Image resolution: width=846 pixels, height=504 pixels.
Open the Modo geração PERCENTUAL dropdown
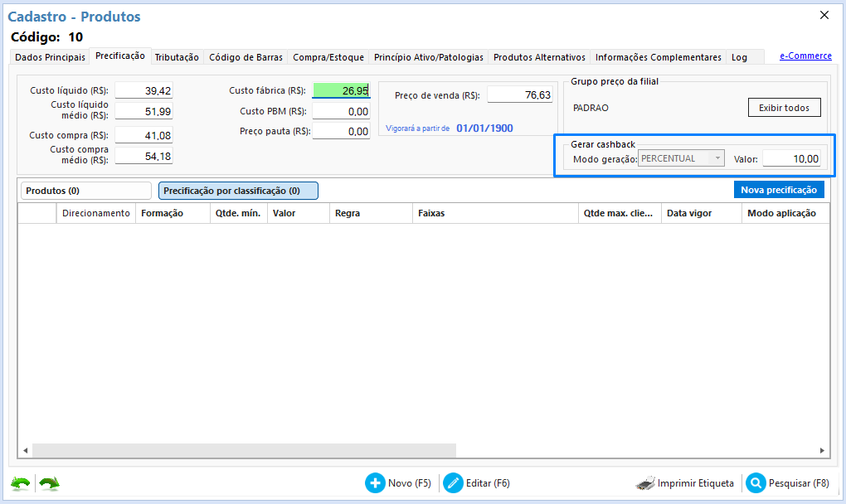click(x=682, y=158)
